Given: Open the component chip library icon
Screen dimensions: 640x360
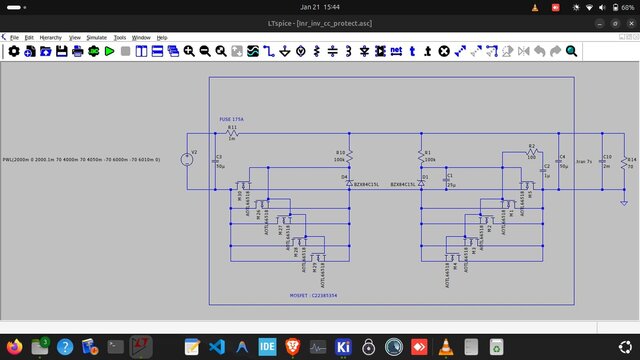Looking at the screenshot, I should point(380,51).
